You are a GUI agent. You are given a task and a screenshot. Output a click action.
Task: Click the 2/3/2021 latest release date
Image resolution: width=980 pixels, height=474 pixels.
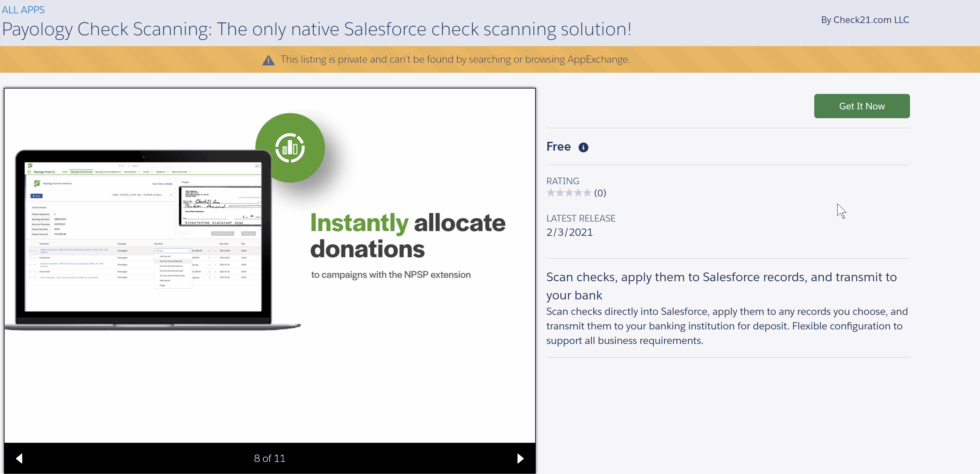click(x=569, y=232)
